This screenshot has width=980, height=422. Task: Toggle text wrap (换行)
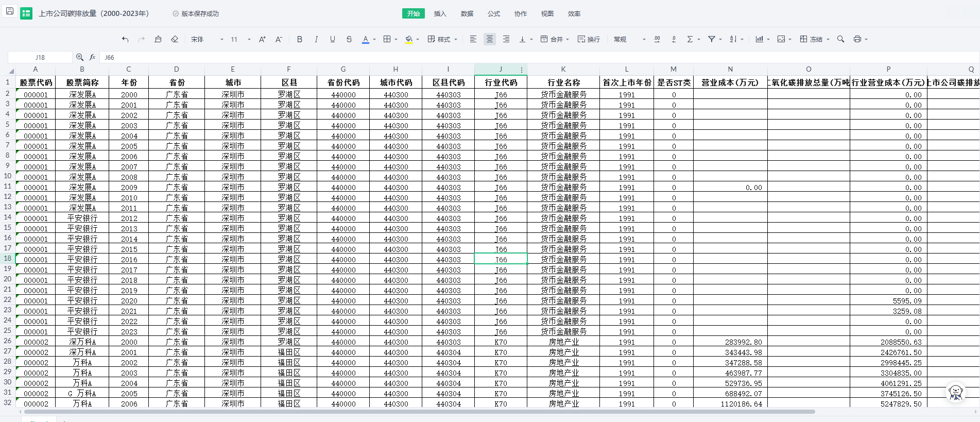click(x=589, y=39)
